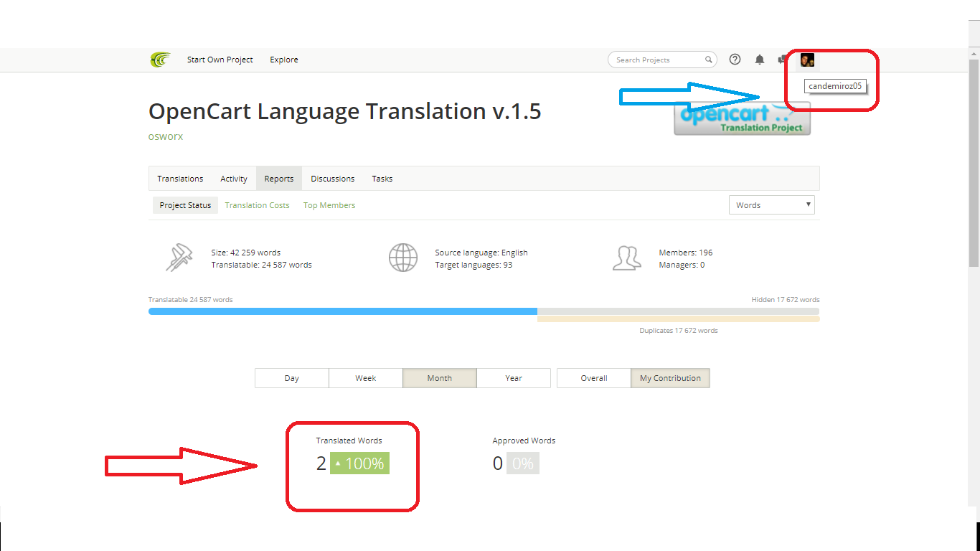Click the Explore menu link

point(284,60)
